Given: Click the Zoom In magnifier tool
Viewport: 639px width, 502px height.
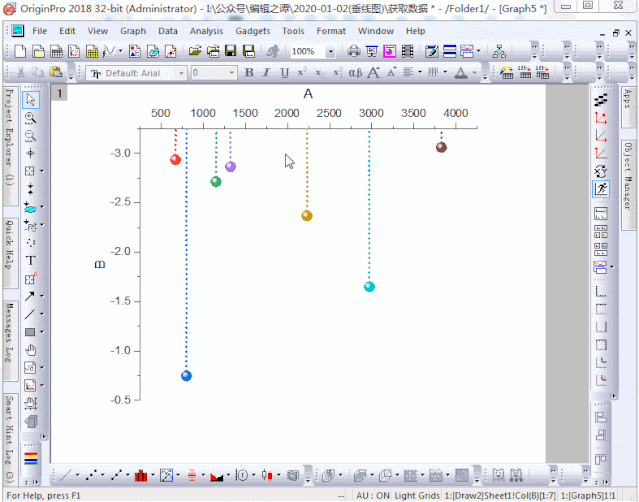Looking at the screenshot, I should [30, 117].
